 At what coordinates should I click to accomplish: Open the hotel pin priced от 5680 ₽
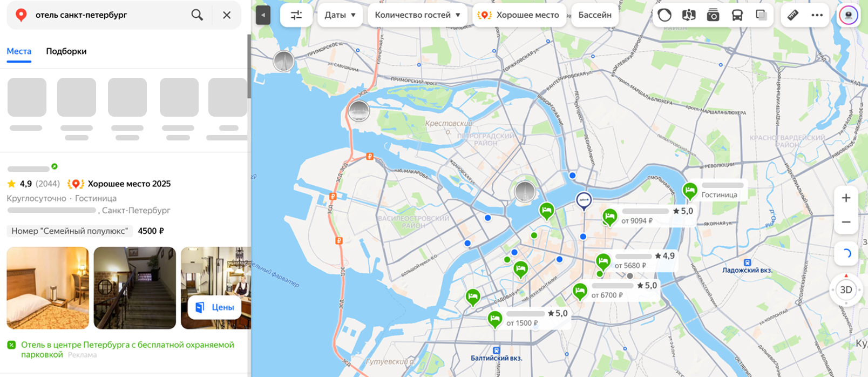(x=603, y=261)
